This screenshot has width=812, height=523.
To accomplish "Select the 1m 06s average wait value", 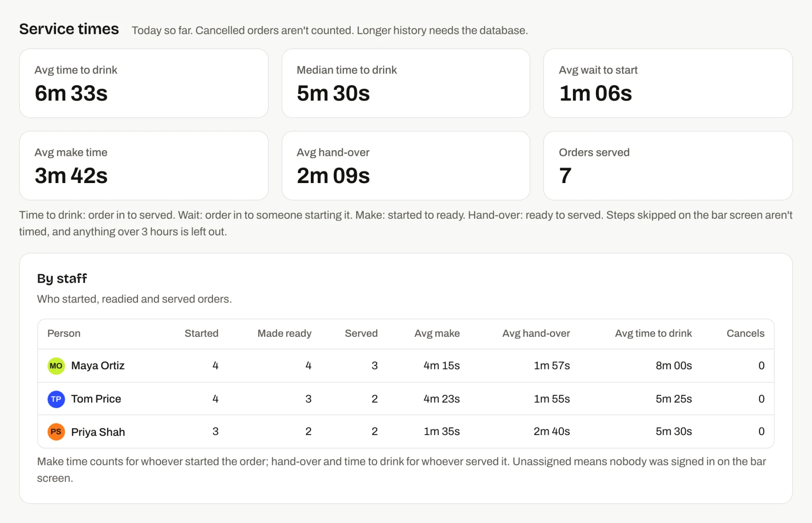I will [x=595, y=93].
